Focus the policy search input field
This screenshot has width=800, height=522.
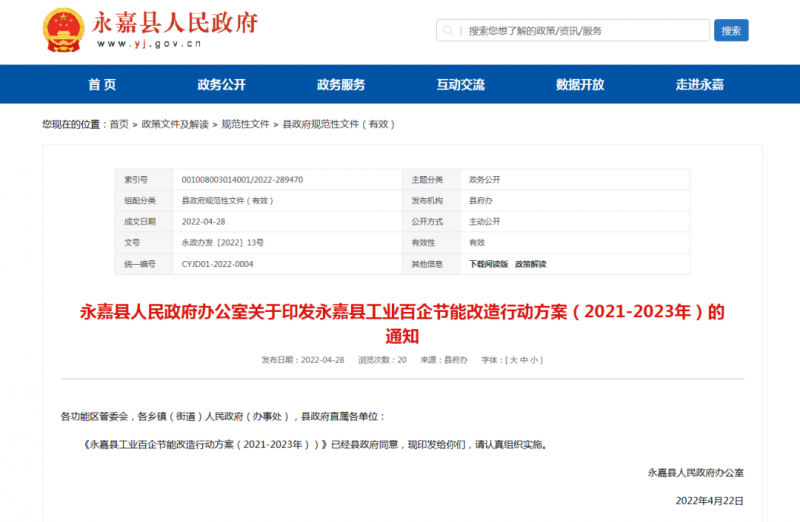coord(580,31)
